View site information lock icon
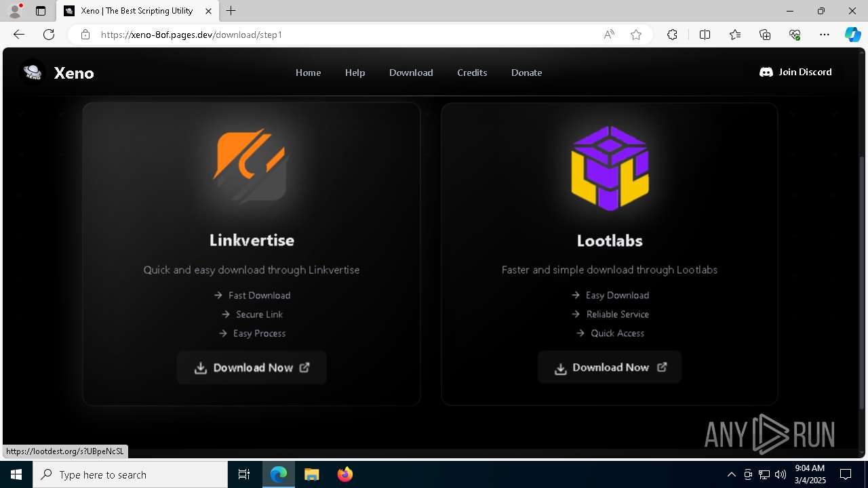868x488 pixels. 85,35
